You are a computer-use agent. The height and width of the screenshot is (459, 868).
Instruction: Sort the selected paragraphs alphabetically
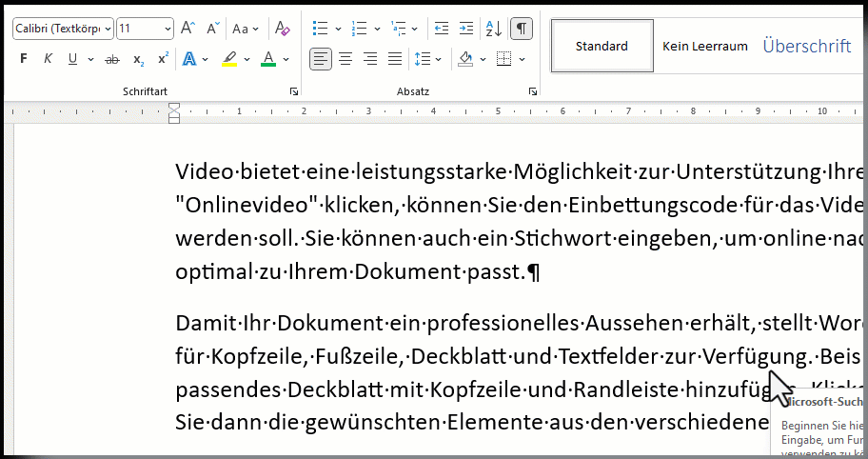coord(493,29)
